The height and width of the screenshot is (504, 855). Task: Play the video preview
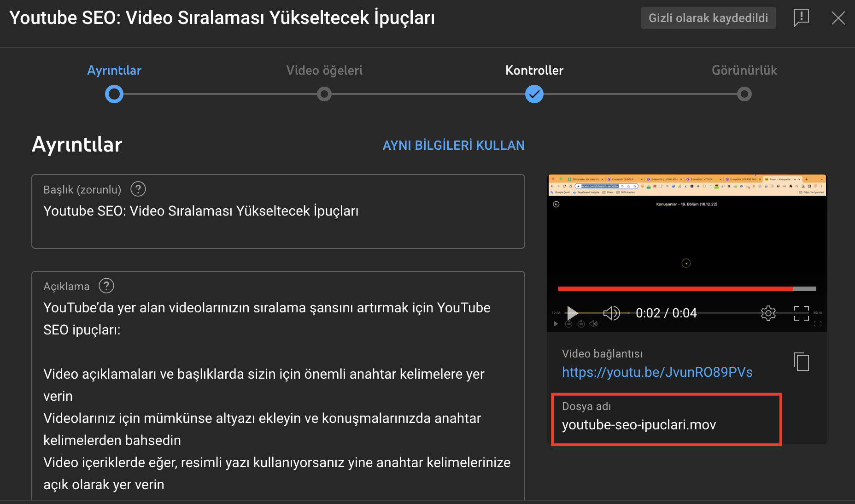[572, 313]
